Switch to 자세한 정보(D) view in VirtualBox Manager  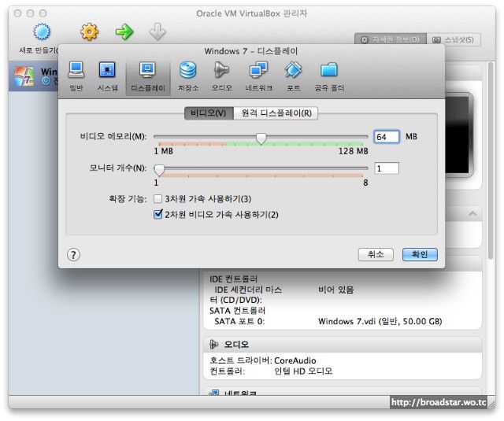391,39
